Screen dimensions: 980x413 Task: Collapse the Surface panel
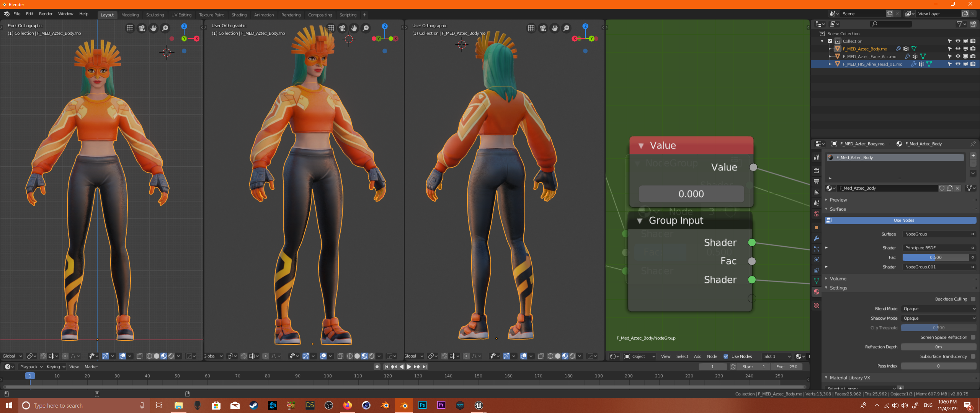point(838,209)
